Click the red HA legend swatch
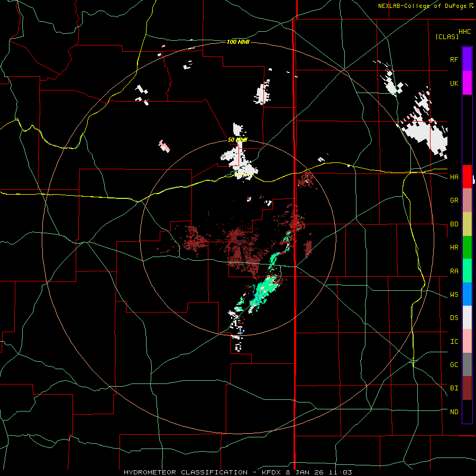Image resolution: width=476 pixels, height=476 pixels. 467,177
